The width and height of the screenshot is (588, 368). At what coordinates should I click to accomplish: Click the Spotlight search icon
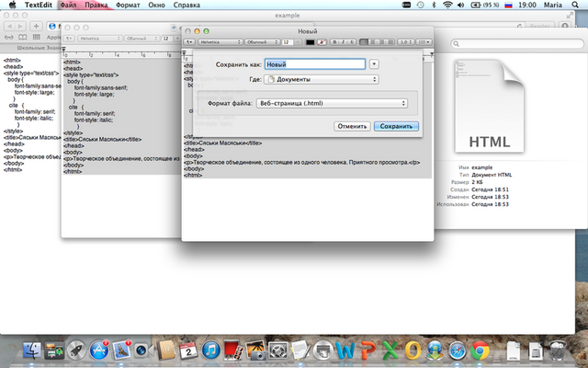coord(575,5)
